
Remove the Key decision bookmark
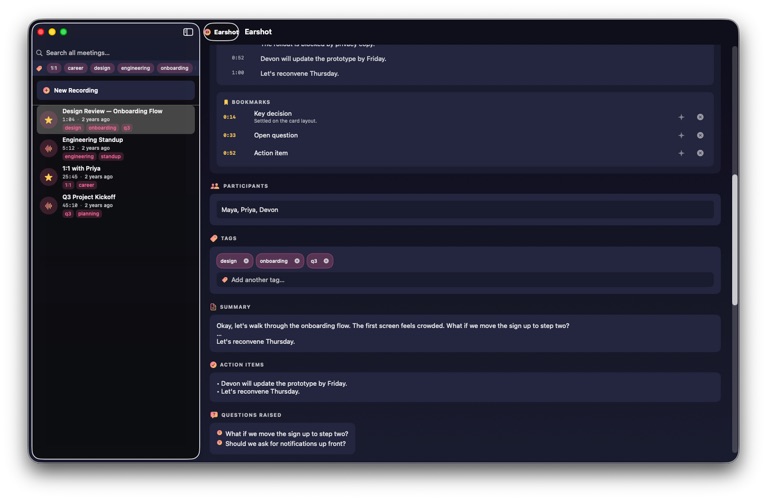coord(700,117)
